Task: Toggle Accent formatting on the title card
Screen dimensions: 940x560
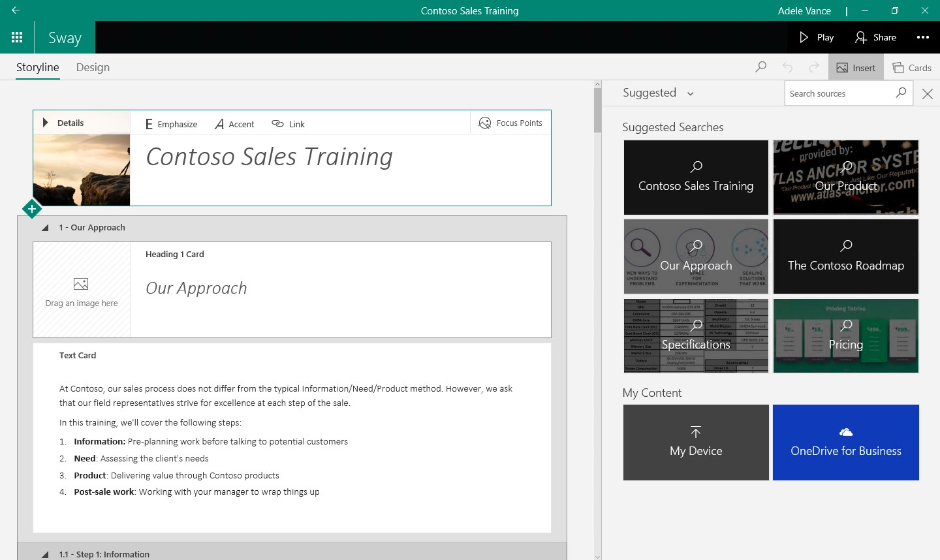Action: [x=234, y=123]
